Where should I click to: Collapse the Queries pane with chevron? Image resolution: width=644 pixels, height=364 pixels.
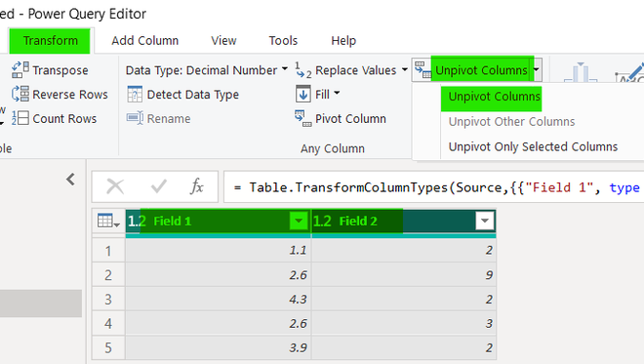(70, 180)
